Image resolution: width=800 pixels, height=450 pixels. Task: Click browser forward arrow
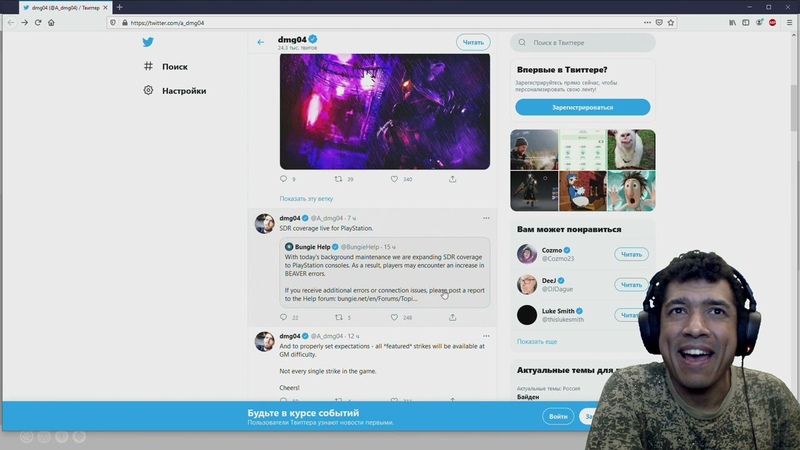[24, 22]
